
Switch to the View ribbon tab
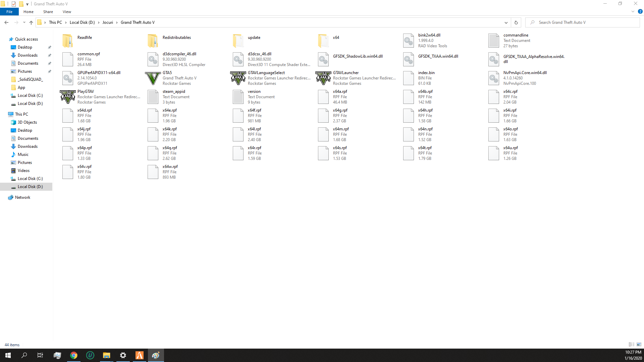click(67, 12)
